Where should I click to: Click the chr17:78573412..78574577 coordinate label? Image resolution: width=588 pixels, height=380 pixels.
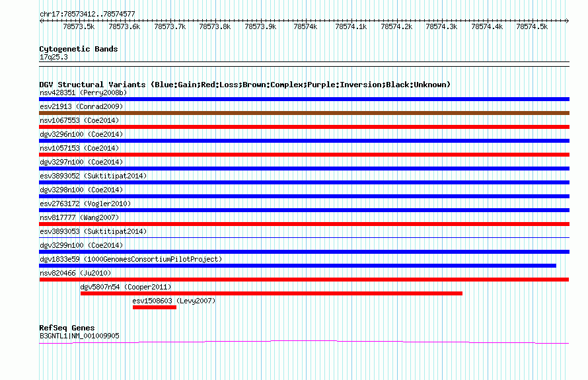tap(87, 14)
